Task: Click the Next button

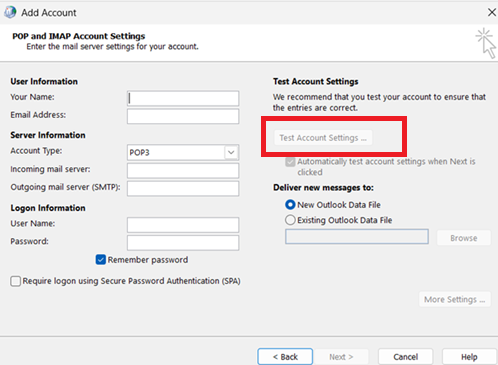Action: pos(341,357)
